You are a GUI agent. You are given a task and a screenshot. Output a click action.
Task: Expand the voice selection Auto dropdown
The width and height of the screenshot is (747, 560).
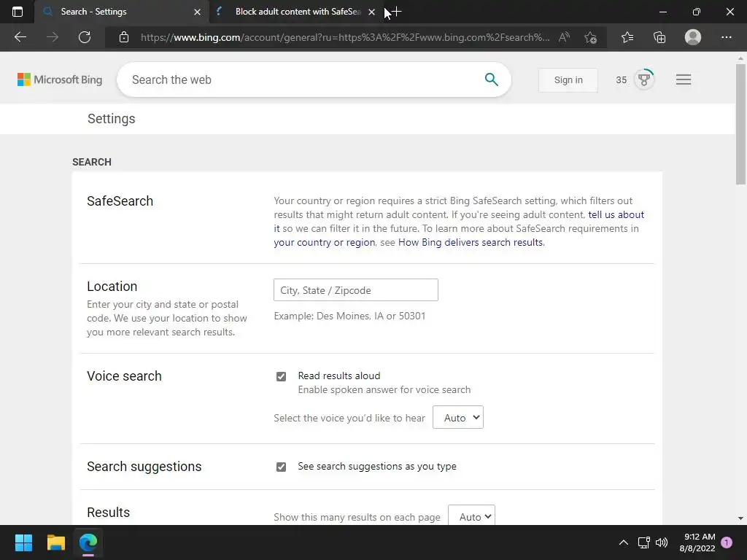[458, 418]
